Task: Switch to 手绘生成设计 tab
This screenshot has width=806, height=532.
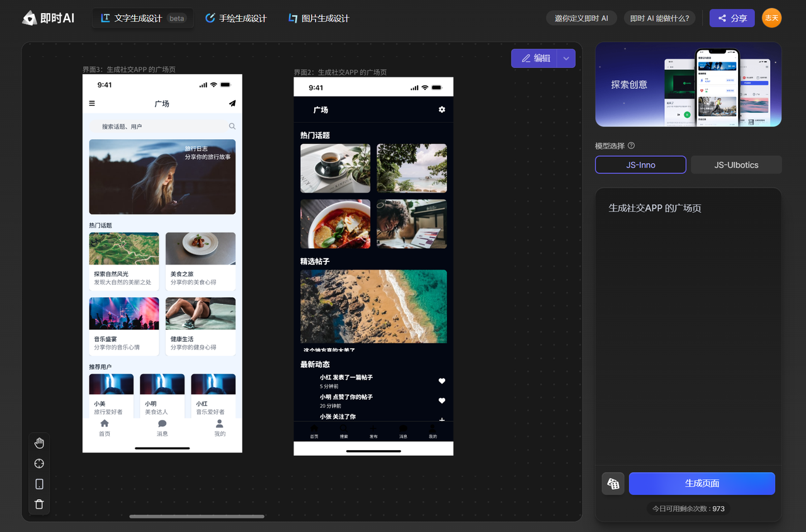Action: pos(236,18)
